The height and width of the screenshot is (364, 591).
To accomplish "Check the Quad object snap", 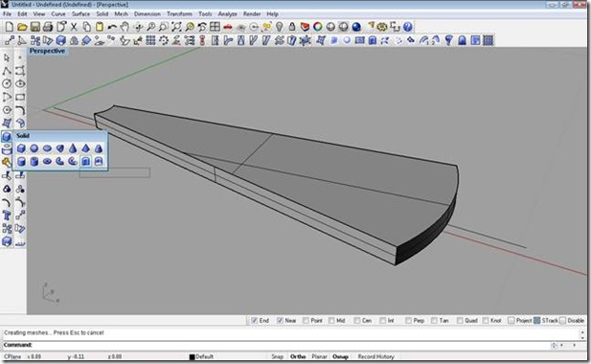I will coord(460,321).
